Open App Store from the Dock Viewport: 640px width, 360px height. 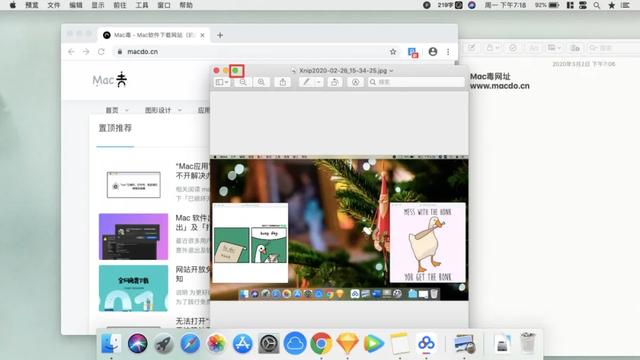coord(242,343)
